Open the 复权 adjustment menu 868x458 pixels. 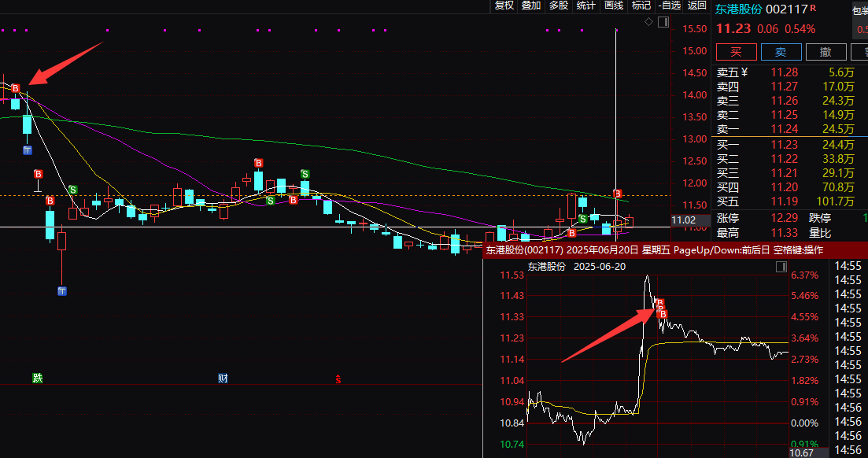(504, 6)
